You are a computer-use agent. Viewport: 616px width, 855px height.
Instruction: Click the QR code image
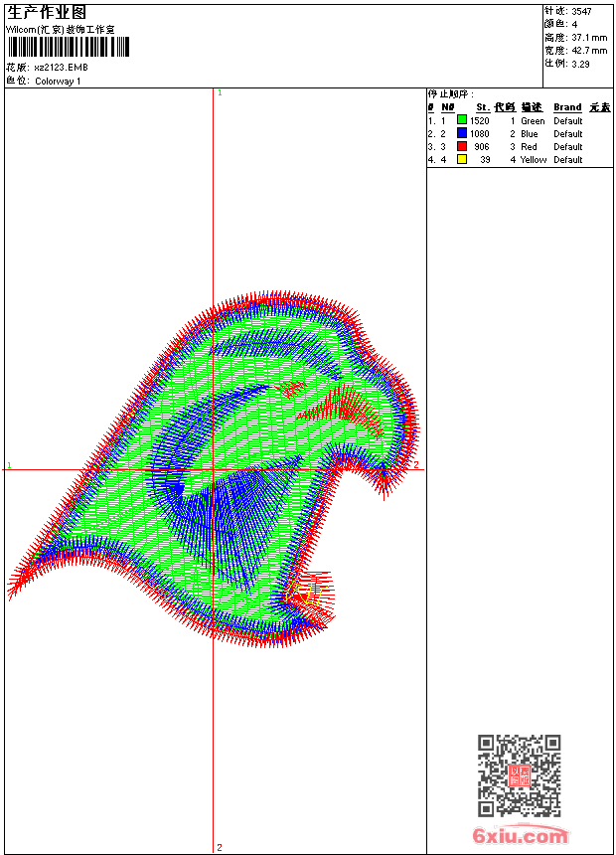click(519, 775)
